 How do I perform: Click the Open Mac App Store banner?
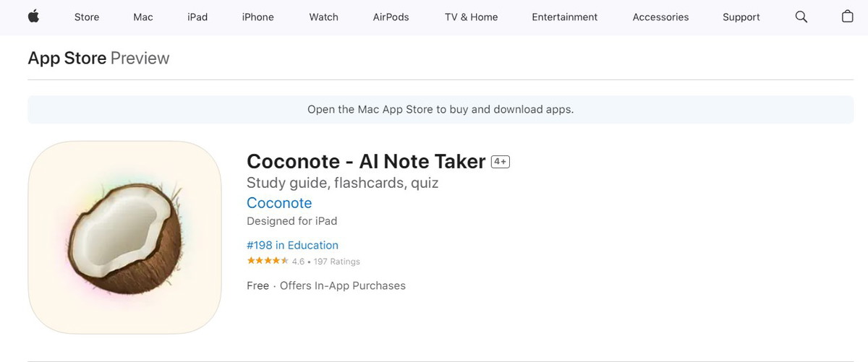coord(441,110)
